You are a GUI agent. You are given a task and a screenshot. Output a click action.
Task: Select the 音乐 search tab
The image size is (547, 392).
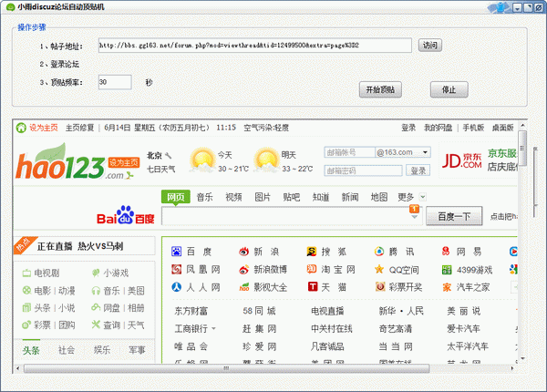(205, 197)
